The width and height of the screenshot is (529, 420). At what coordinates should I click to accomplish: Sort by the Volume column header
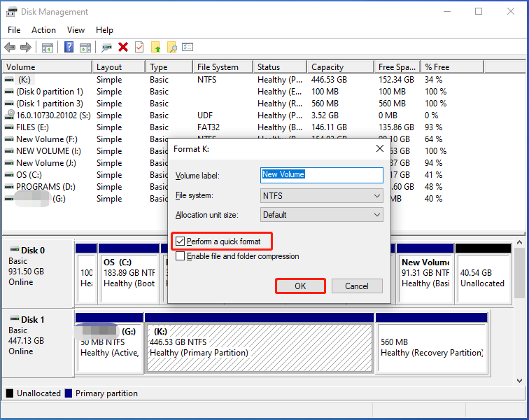click(48, 66)
